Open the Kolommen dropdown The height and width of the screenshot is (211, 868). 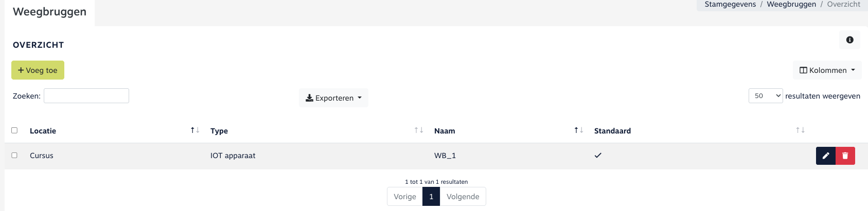pyautogui.click(x=827, y=70)
